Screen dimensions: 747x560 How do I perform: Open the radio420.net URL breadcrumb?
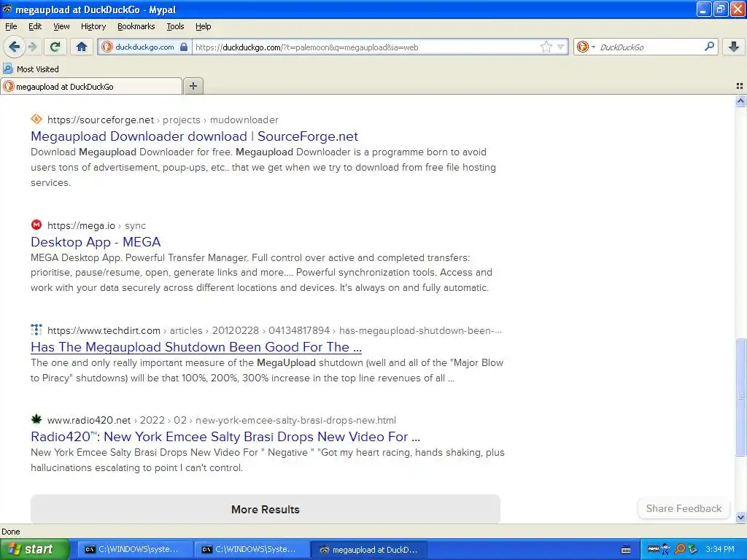click(222, 421)
